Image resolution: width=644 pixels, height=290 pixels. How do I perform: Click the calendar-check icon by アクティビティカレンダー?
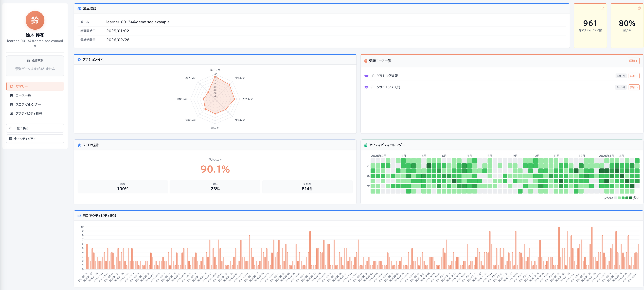pos(366,145)
